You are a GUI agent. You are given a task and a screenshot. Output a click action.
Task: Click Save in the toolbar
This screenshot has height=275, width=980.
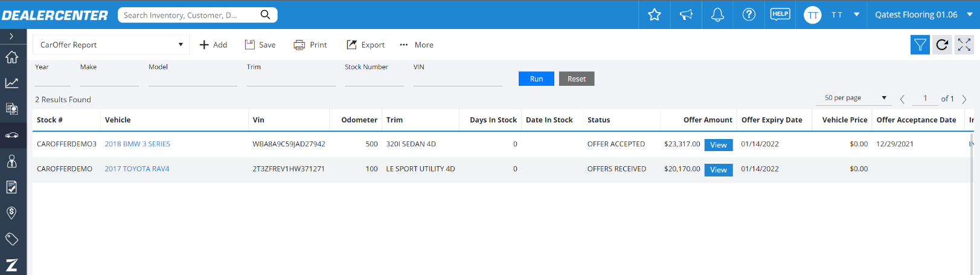point(260,45)
